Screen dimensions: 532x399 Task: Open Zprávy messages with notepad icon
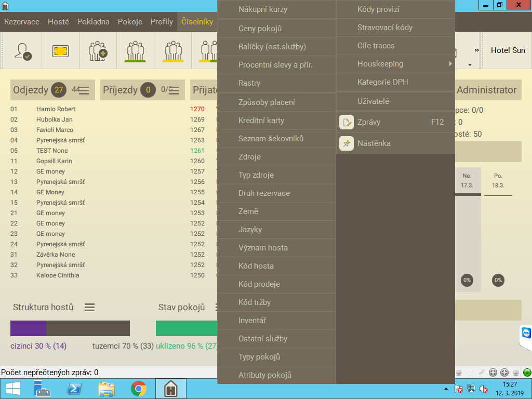[x=368, y=122]
